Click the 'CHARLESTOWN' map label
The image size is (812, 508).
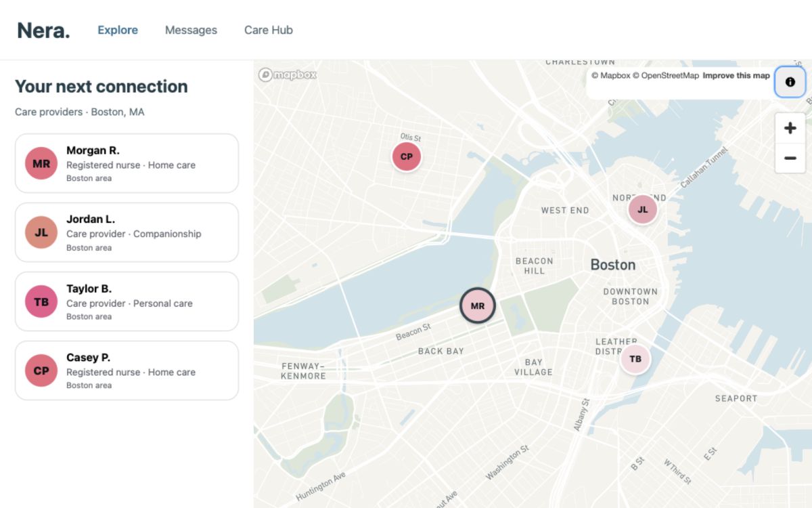click(581, 62)
